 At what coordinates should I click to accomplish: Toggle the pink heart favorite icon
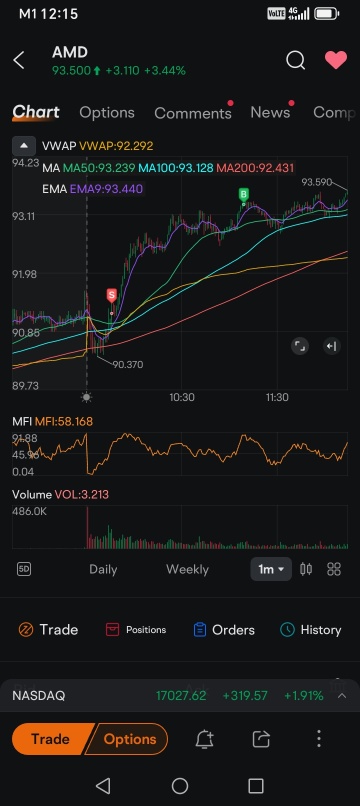coord(336,60)
